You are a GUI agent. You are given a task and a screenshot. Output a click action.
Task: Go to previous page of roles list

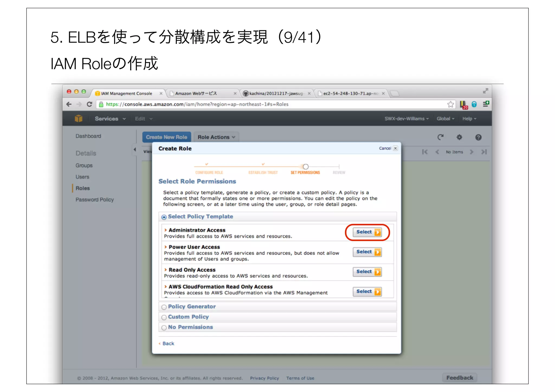coord(437,152)
